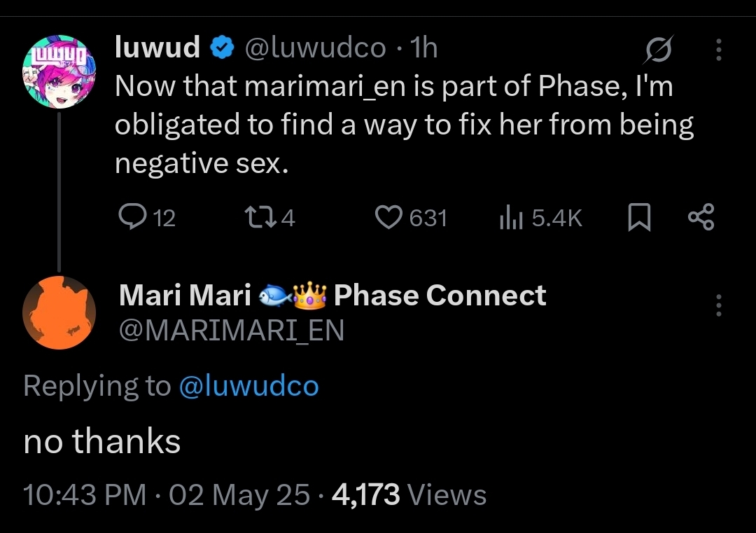Open the 'no thanks' reply text
The image size is (756, 533).
[102, 441]
